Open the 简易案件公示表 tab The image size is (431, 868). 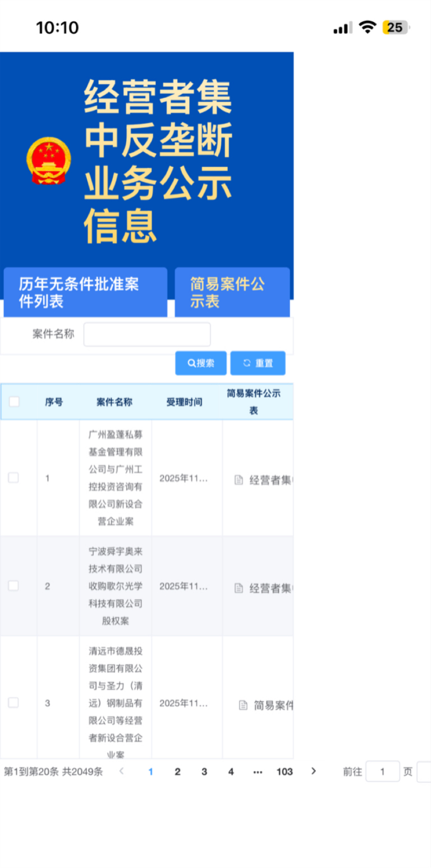point(232,292)
